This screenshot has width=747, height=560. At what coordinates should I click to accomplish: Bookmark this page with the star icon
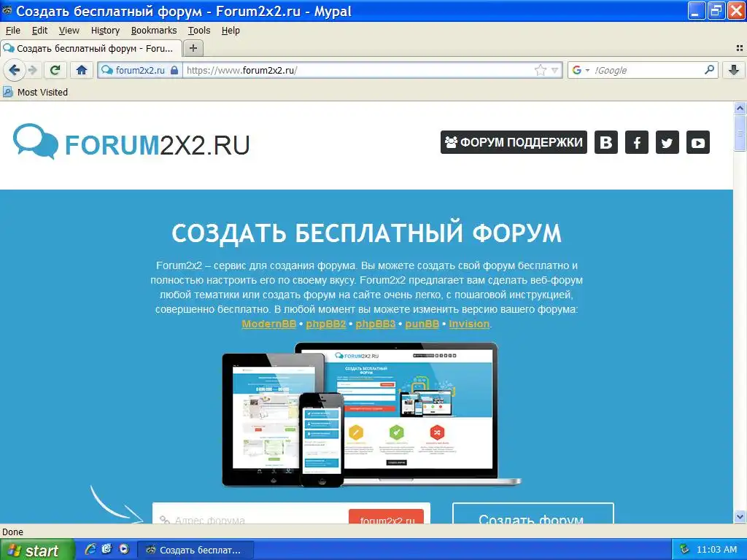point(541,71)
